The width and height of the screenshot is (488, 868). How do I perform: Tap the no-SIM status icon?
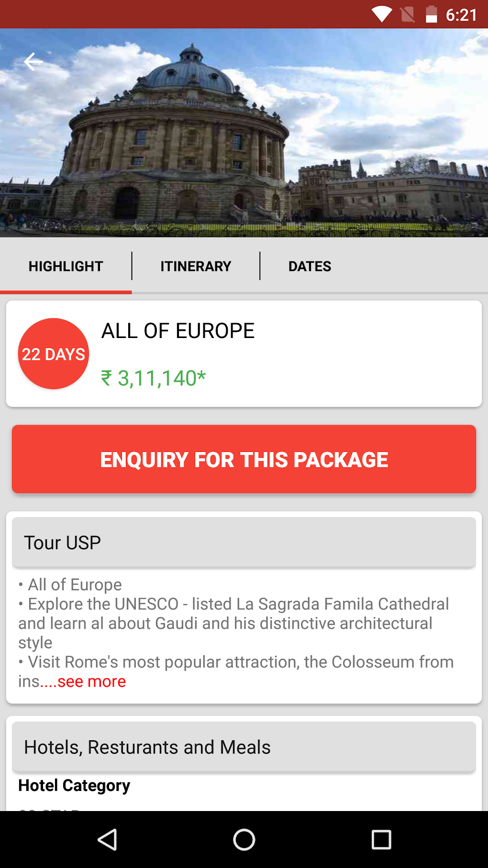[x=407, y=14]
